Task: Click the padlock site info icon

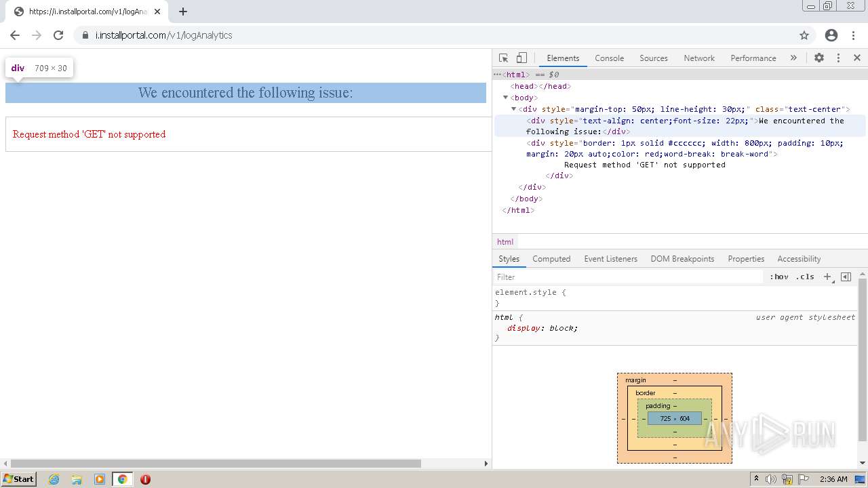Action: point(85,35)
